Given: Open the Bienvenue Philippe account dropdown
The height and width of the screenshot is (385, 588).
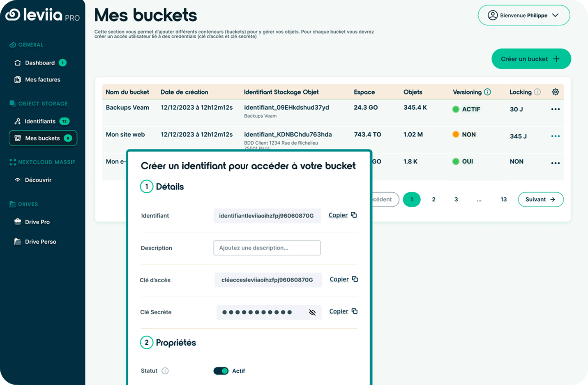Looking at the screenshot, I should pos(523,15).
